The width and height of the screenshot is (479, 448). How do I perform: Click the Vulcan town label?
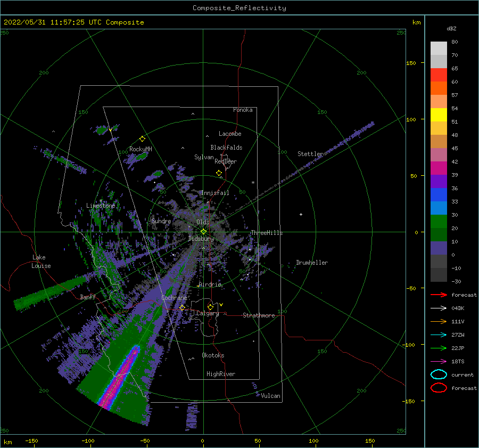tap(270, 396)
